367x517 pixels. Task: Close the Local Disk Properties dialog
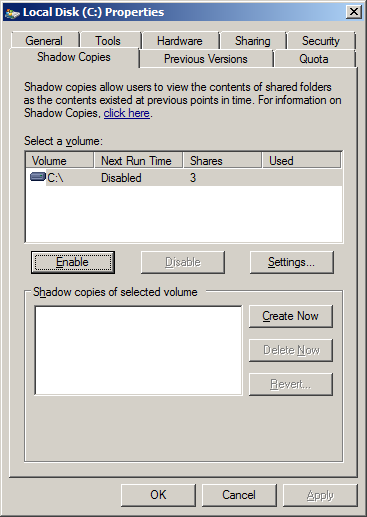(354, 12)
